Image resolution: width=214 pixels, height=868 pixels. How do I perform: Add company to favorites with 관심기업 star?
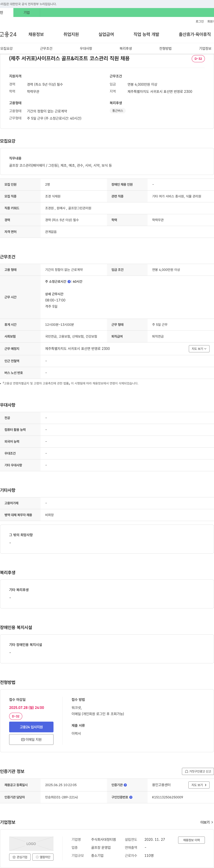point(20,857)
